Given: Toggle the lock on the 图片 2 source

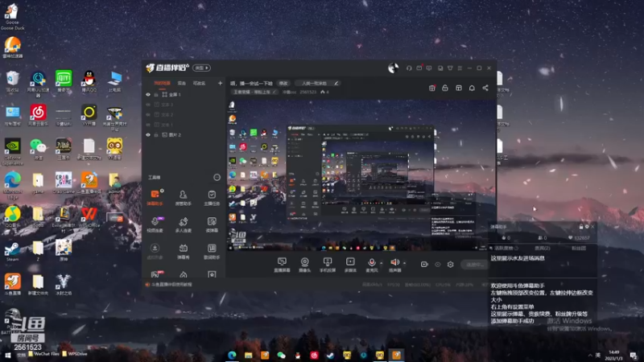Looking at the screenshot, I should pos(156,134).
